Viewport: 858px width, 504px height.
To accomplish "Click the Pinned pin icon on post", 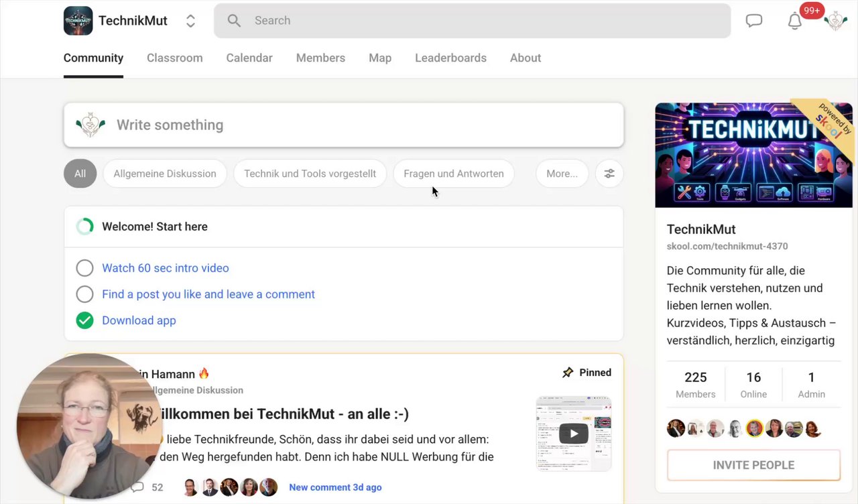I will [x=568, y=373].
